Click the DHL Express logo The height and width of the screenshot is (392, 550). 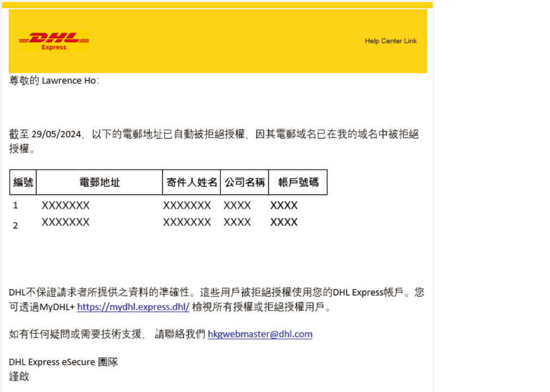53,41
